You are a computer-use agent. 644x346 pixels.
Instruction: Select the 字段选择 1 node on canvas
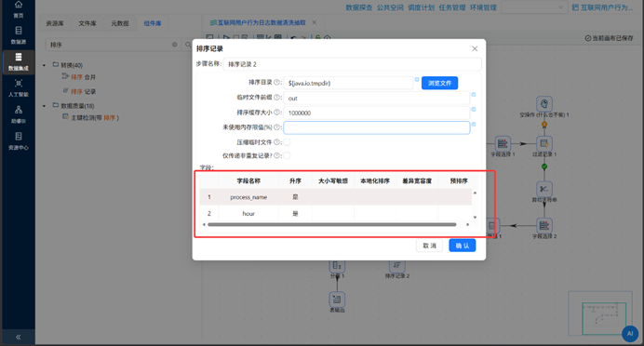click(503, 143)
